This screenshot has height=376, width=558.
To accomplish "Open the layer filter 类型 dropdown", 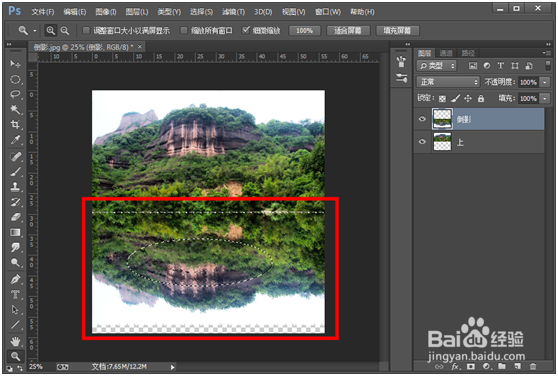I will pos(436,66).
